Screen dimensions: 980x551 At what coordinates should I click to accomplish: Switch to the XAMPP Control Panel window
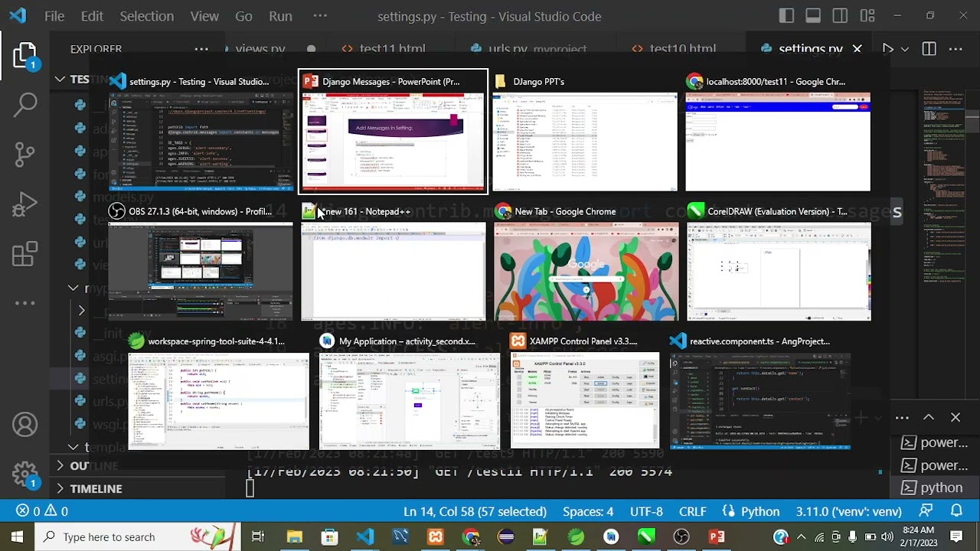585,391
